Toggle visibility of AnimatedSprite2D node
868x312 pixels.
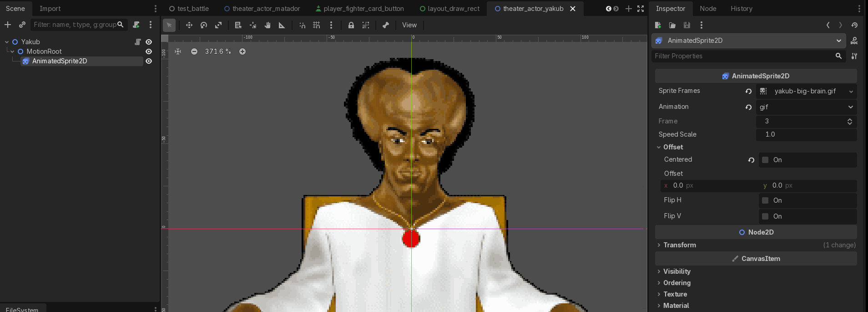pyautogui.click(x=149, y=61)
